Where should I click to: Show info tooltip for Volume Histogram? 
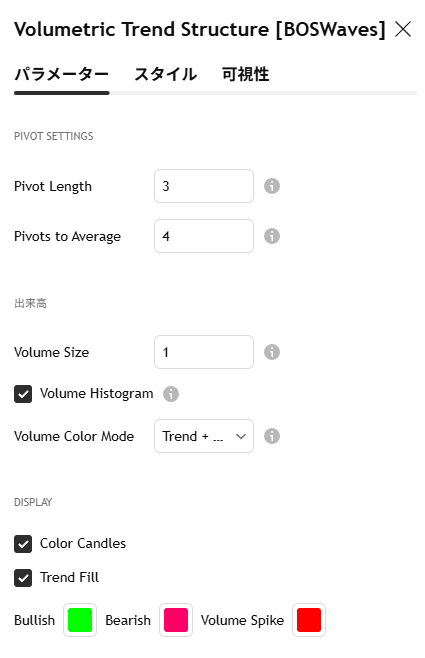click(171, 394)
